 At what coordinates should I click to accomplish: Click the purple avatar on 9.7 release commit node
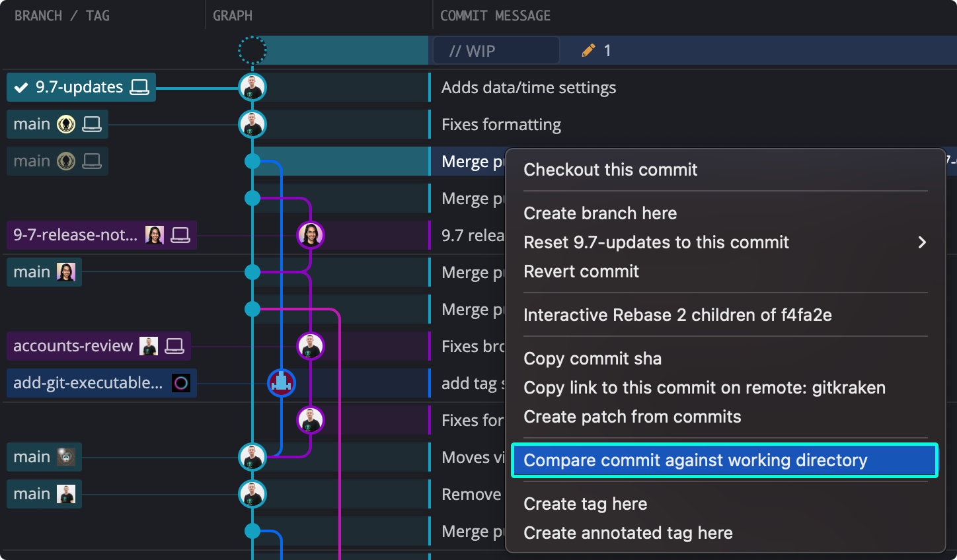[311, 235]
